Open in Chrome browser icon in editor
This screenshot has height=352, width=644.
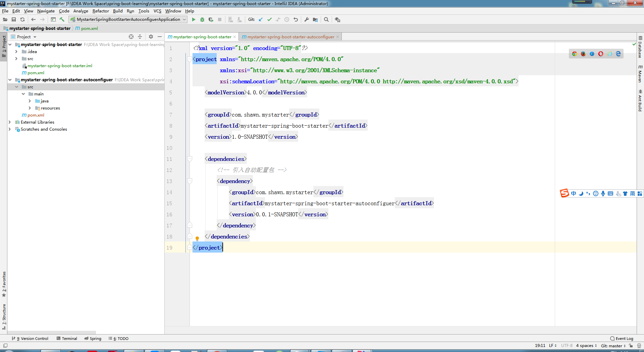point(575,54)
